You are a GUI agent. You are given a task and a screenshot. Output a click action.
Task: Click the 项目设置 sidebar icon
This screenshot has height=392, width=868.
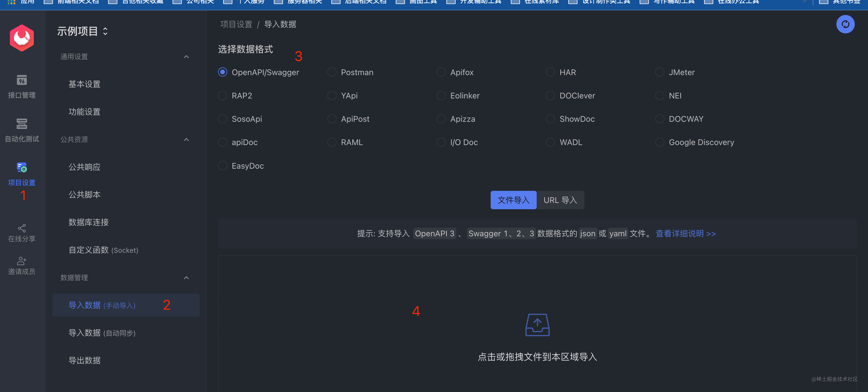coord(22,168)
